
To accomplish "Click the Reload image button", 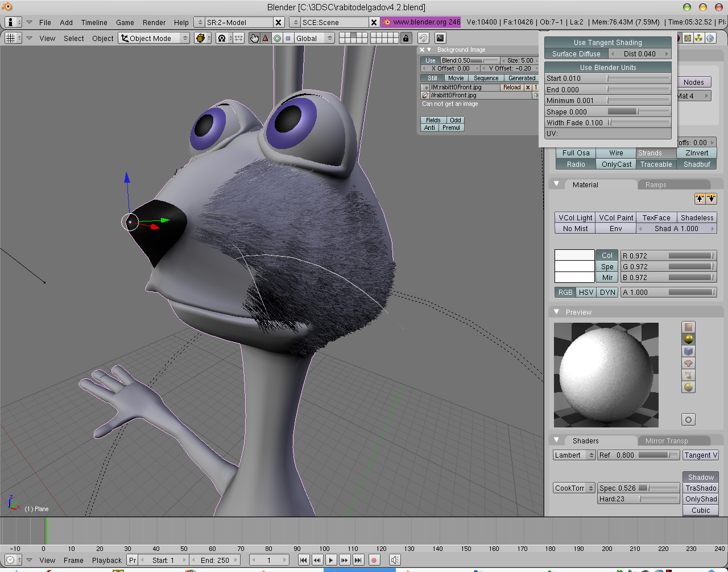I will (512, 88).
